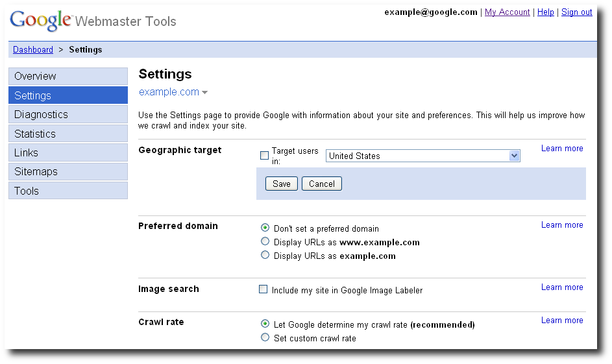This screenshot has width=612, height=364.
Task: Click the Webmaster Tools title text
Action: click(125, 21)
